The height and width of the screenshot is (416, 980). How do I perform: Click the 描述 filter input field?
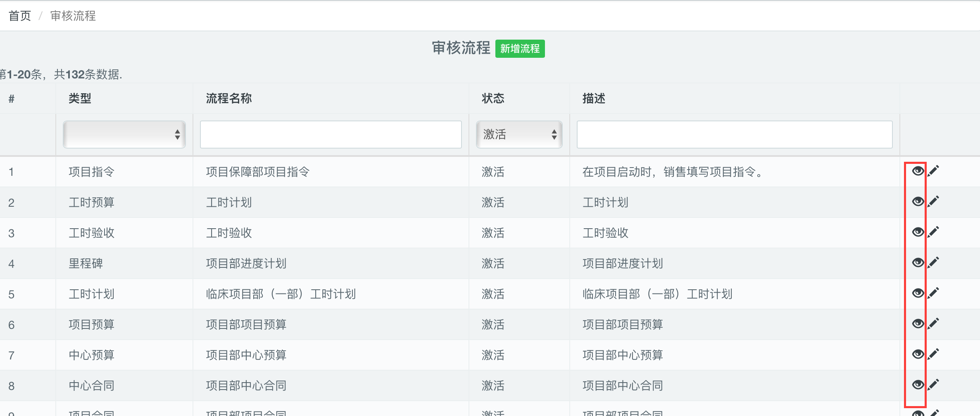735,135
